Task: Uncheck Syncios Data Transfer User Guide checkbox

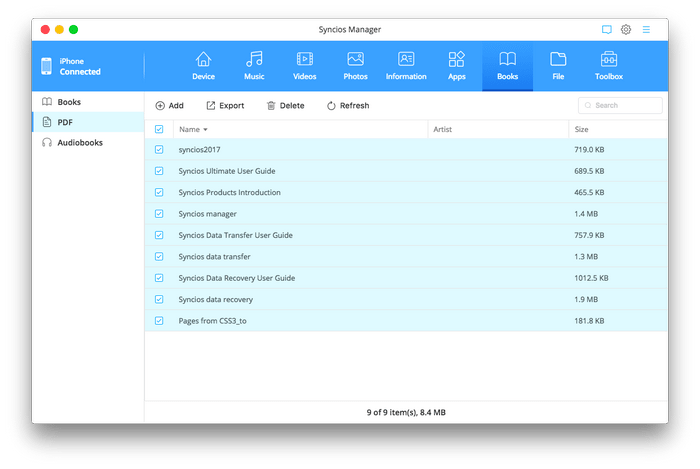Action: point(159,235)
